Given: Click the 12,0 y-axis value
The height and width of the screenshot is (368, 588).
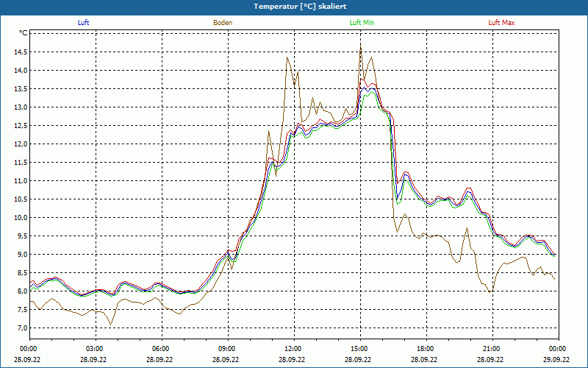Looking at the screenshot, I should 21,144.
